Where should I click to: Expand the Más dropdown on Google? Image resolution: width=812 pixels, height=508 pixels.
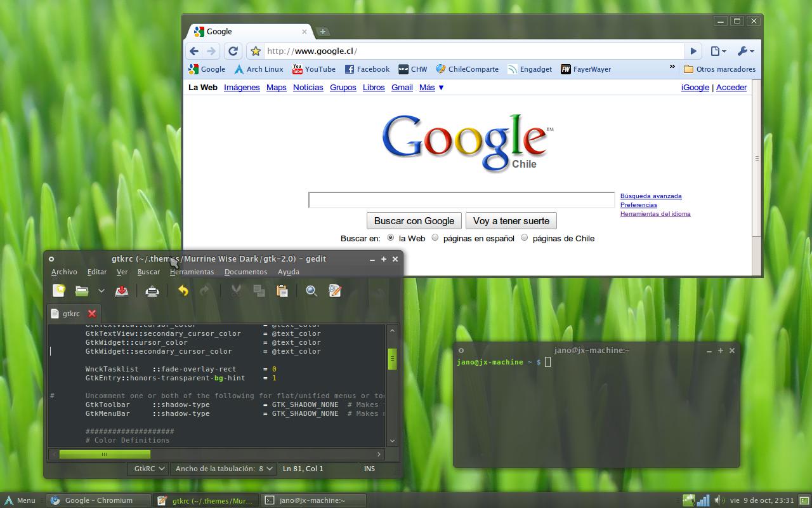(x=431, y=88)
